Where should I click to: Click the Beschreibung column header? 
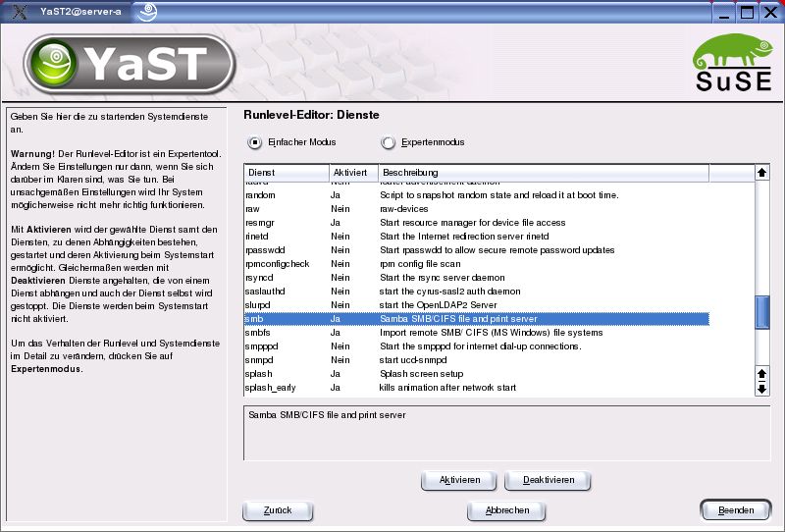(x=544, y=173)
